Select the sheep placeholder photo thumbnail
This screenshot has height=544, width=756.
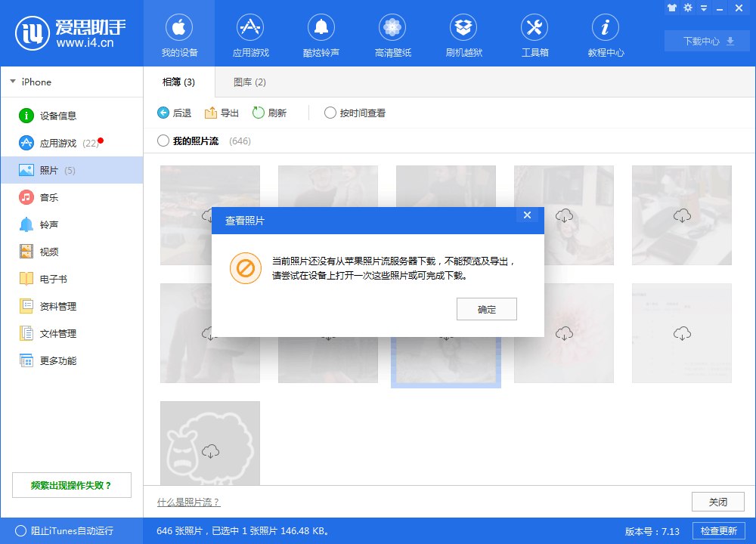click(x=209, y=443)
